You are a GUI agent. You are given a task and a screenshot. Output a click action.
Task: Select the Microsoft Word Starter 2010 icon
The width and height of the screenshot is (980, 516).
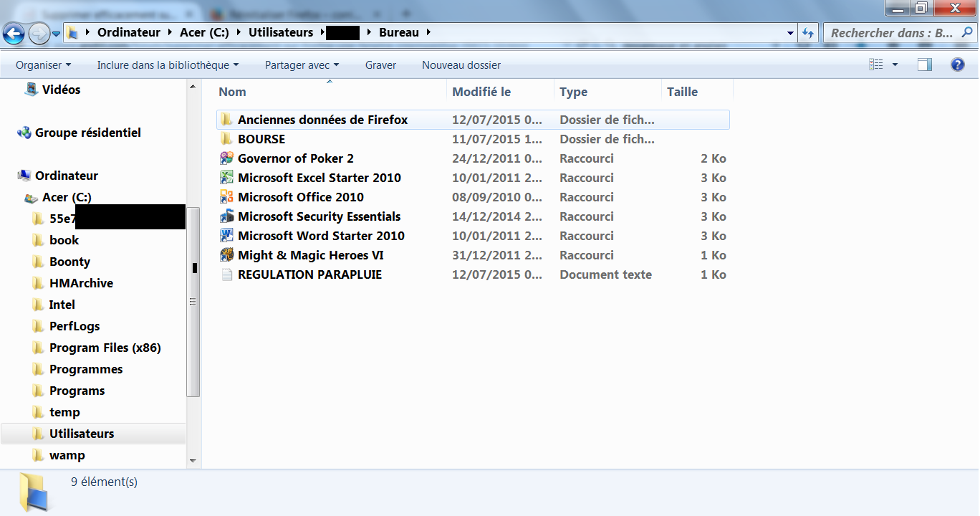[x=226, y=236]
